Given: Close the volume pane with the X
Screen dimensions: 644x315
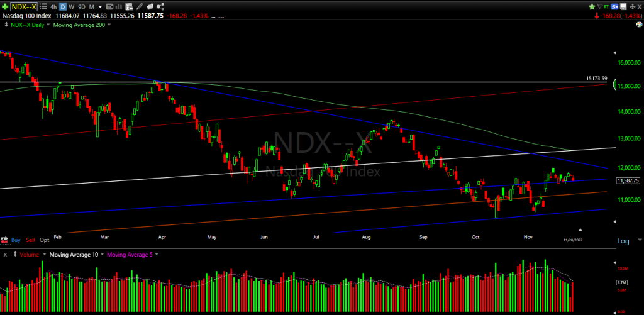Looking at the screenshot, I should coord(5,255).
